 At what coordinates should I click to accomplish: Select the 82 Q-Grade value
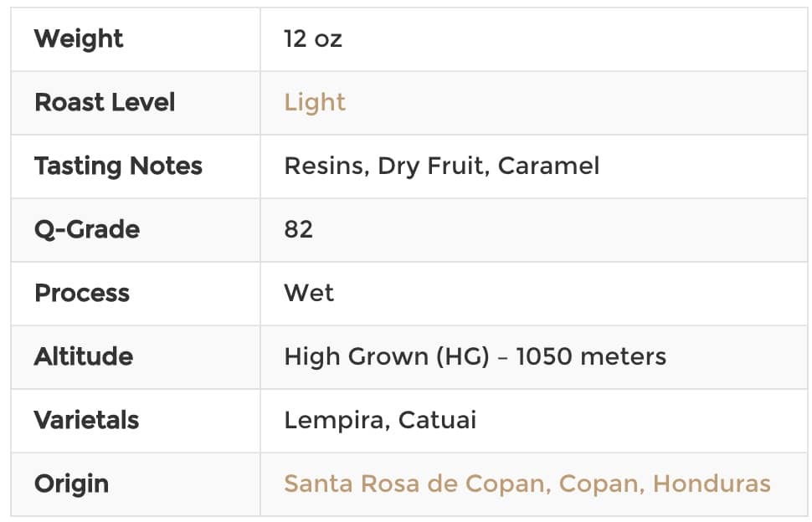(298, 229)
